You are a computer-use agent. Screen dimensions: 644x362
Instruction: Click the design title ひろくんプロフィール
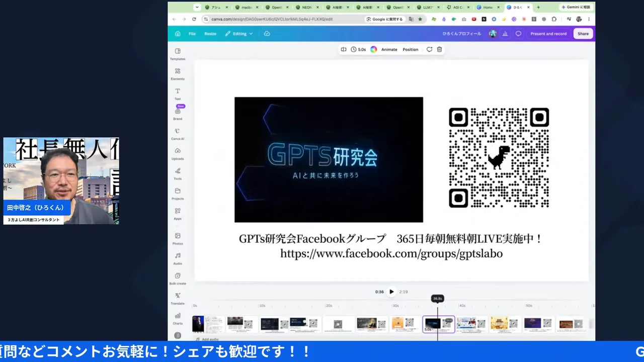(x=462, y=34)
